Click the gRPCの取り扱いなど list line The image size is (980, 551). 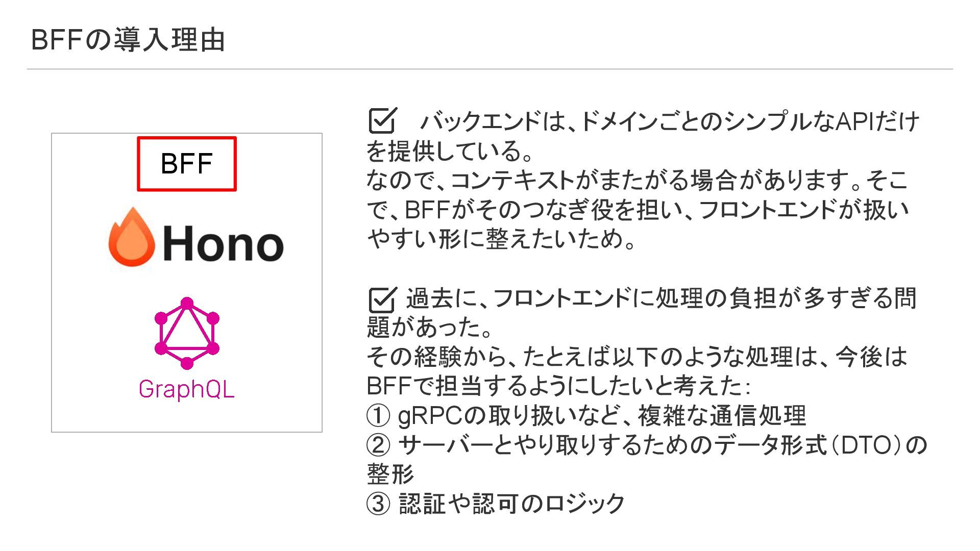pyautogui.click(x=586, y=416)
